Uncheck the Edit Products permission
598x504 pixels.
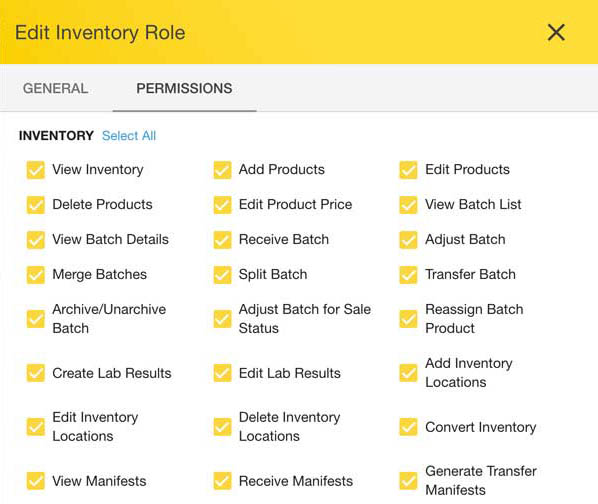coord(408,170)
